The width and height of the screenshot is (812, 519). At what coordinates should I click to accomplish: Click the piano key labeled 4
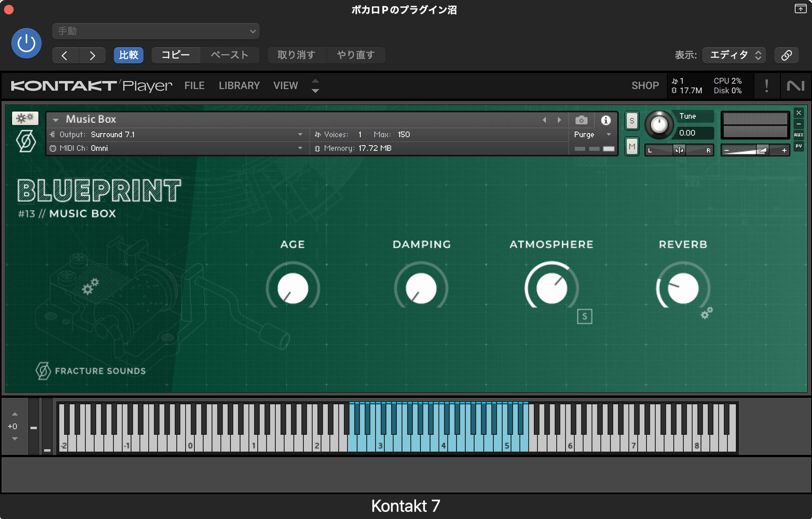[443, 445]
